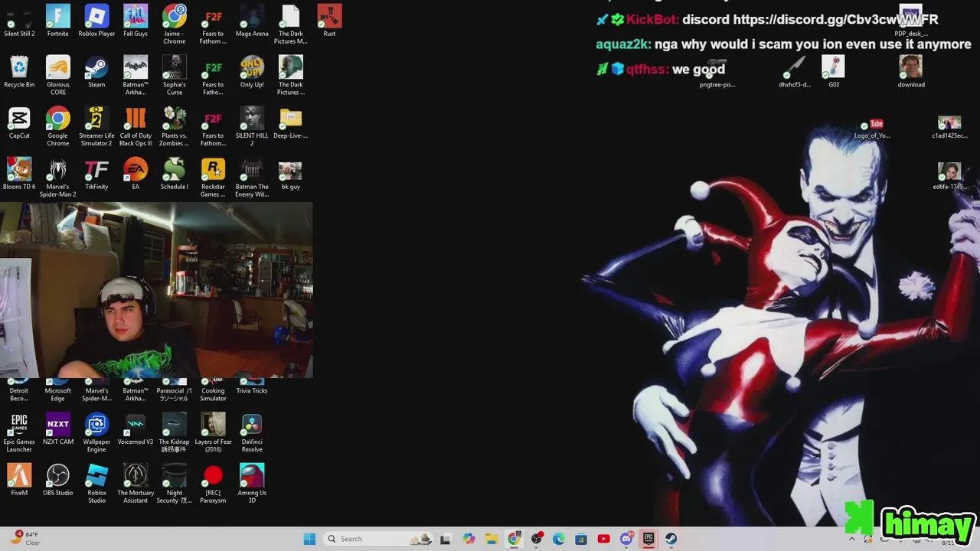
Task: Launch the Roblox Studio desktop icon
Action: (x=96, y=484)
